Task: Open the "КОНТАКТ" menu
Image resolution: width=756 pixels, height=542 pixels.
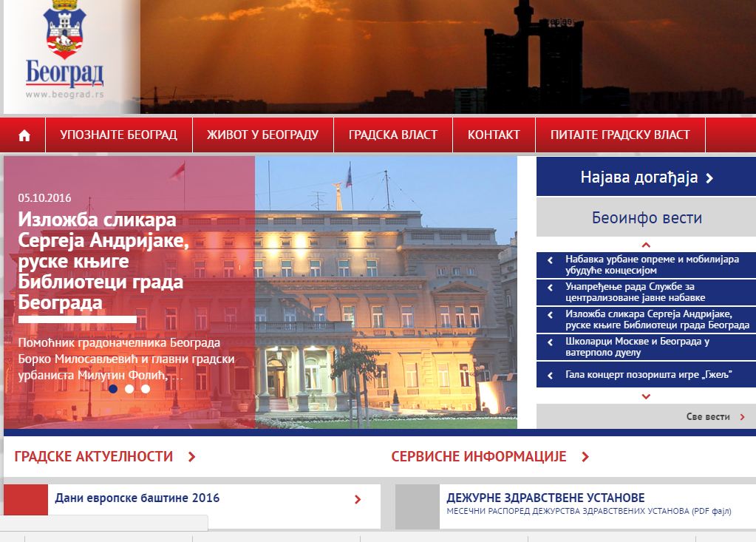Action: point(494,135)
